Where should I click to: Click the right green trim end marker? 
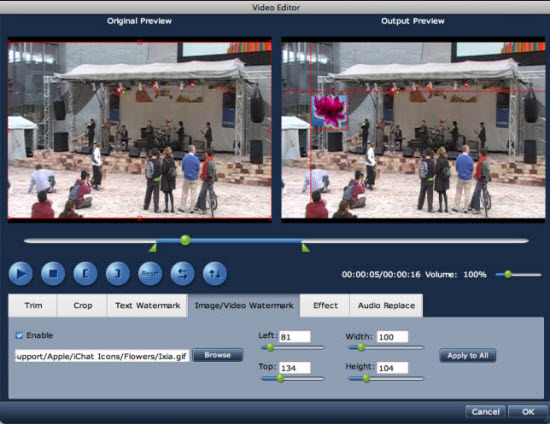click(306, 248)
